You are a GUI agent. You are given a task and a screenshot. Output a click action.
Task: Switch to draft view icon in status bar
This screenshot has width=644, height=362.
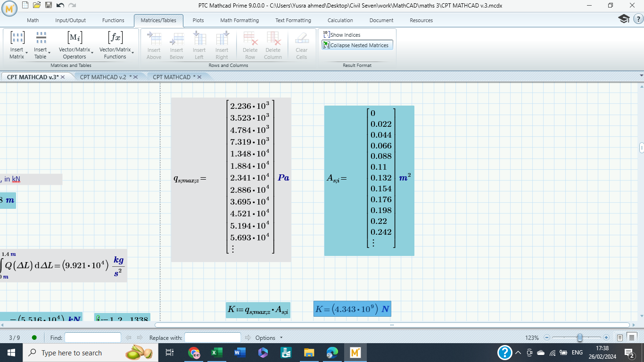(631, 337)
